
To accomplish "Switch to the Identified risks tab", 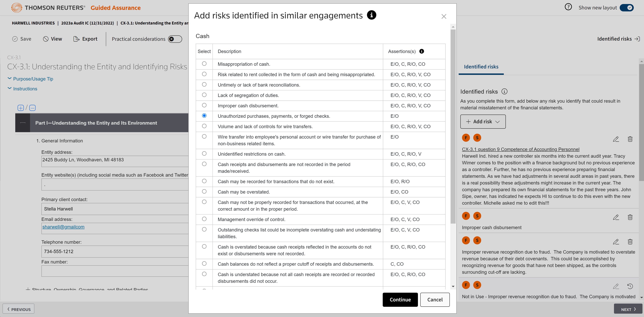I will tap(481, 67).
